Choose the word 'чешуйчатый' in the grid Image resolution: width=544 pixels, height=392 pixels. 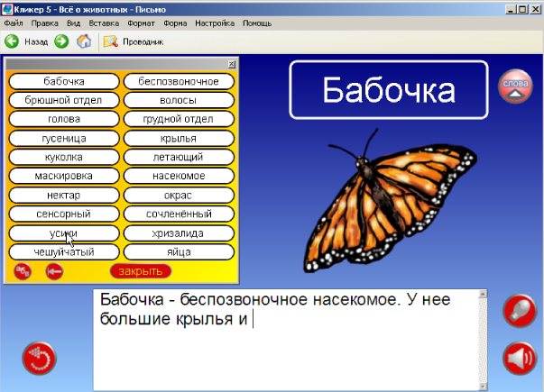[63, 252]
